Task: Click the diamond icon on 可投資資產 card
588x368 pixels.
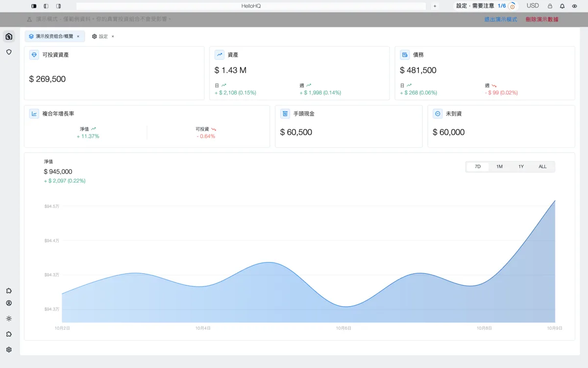Action: 34,55
